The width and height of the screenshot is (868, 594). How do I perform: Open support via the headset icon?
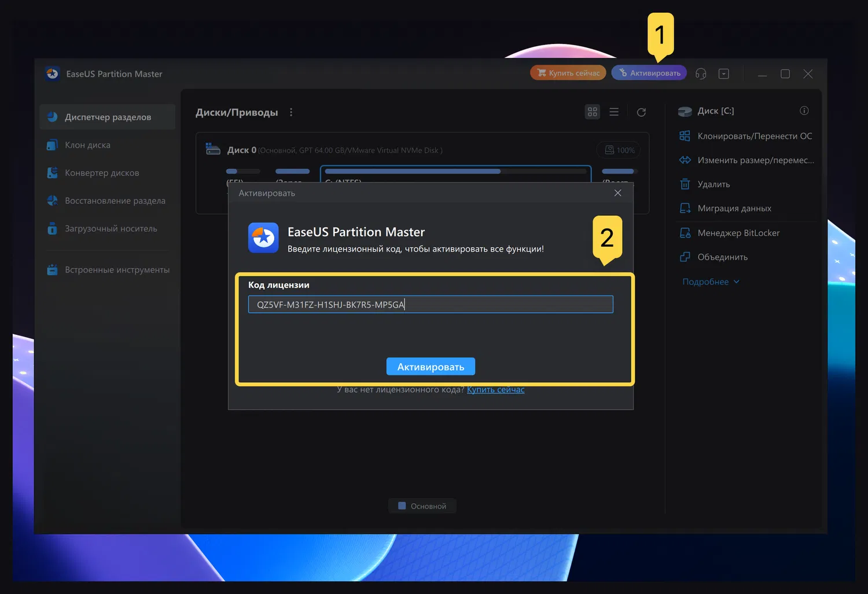pyautogui.click(x=701, y=73)
